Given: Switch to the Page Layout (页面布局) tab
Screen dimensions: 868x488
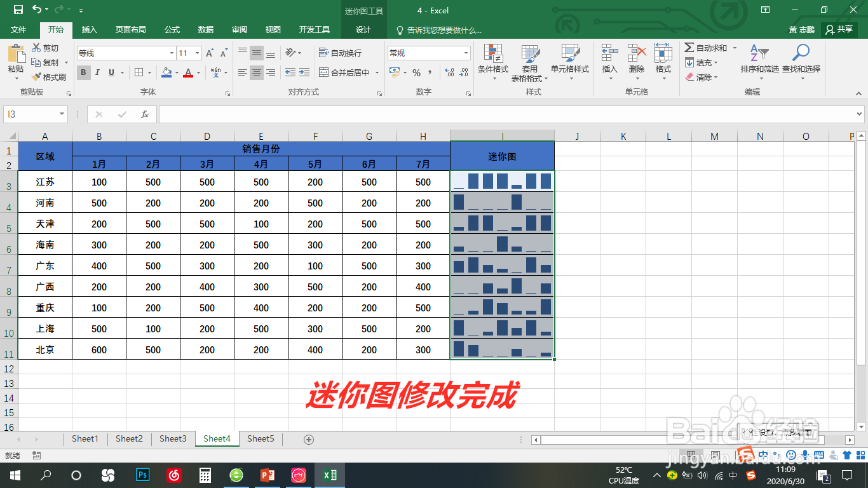Looking at the screenshot, I should click(130, 30).
